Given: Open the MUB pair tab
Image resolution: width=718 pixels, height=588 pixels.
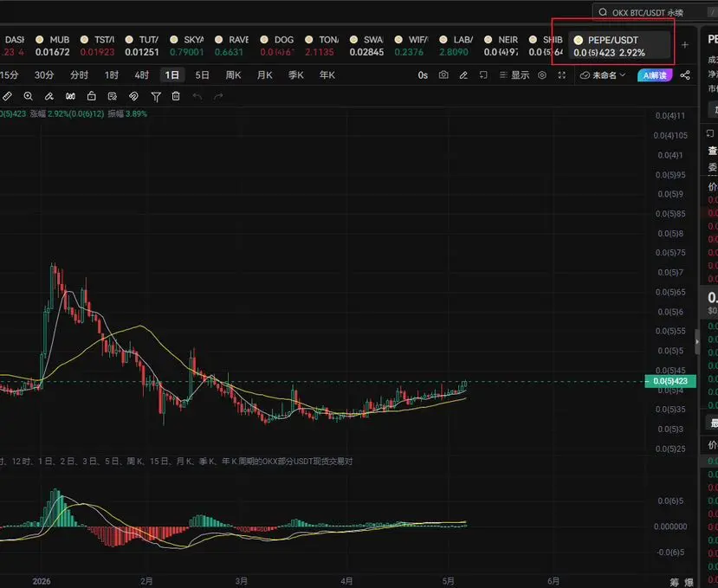Looking at the screenshot, I should [53, 46].
